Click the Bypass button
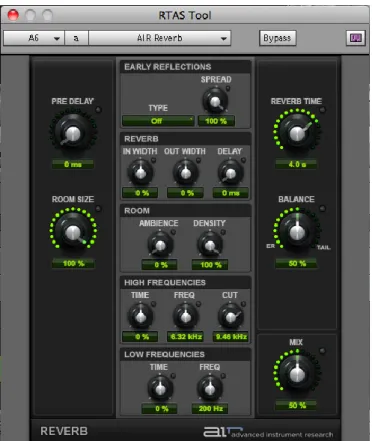This screenshot has height=441, width=372. coord(277,38)
